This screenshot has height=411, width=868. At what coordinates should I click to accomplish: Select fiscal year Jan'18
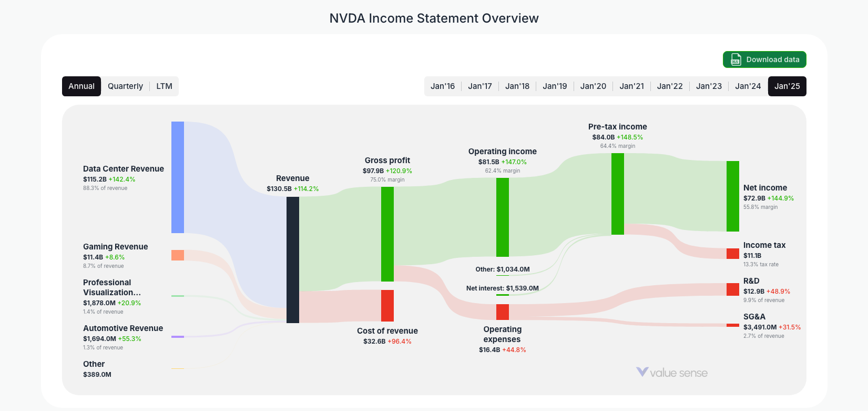pyautogui.click(x=517, y=86)
